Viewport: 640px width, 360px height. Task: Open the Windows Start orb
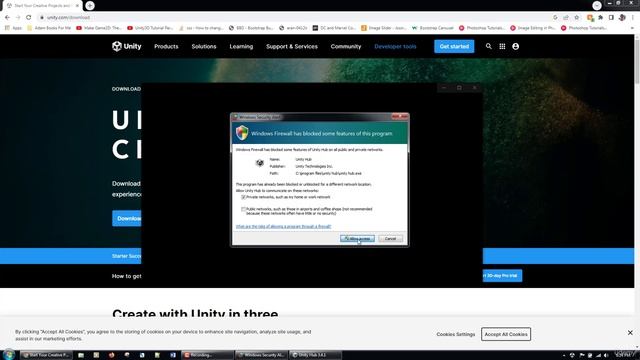(x=9, y=354)
